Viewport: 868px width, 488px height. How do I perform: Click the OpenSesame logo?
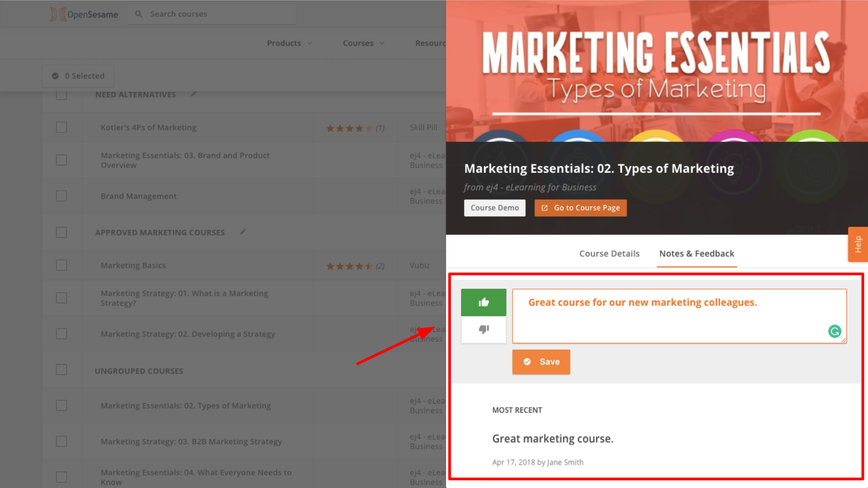point(84,14)
